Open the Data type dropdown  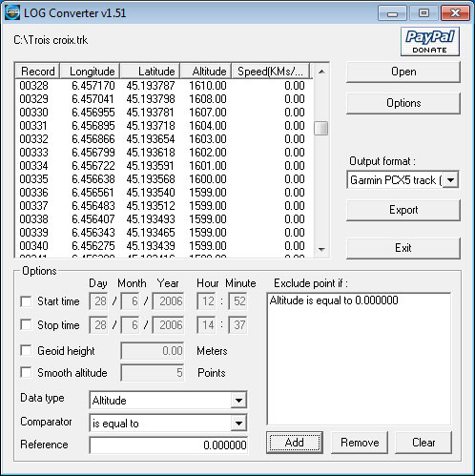(238, 401)
